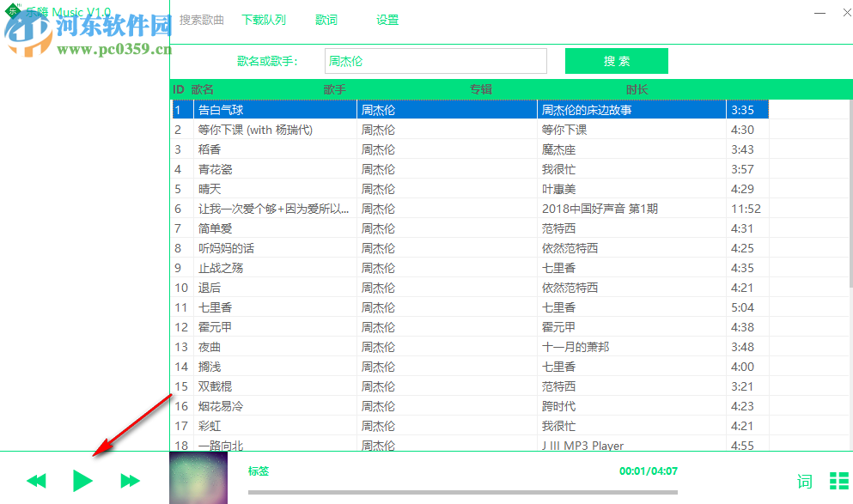Viewport: 853px width, 504px height.
Task: Open the lyrics panel via the 词 icon
Action: click(804, 481)
